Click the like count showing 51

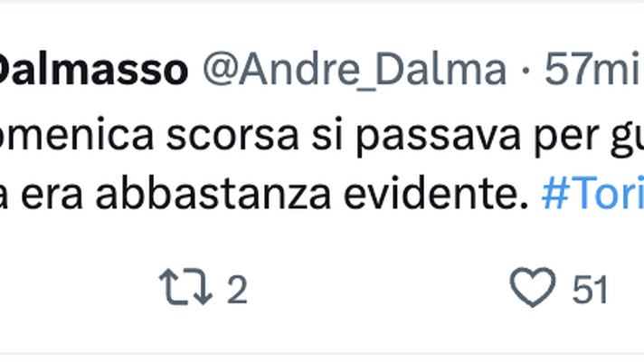pyautogui.click(x=590, y=290)
